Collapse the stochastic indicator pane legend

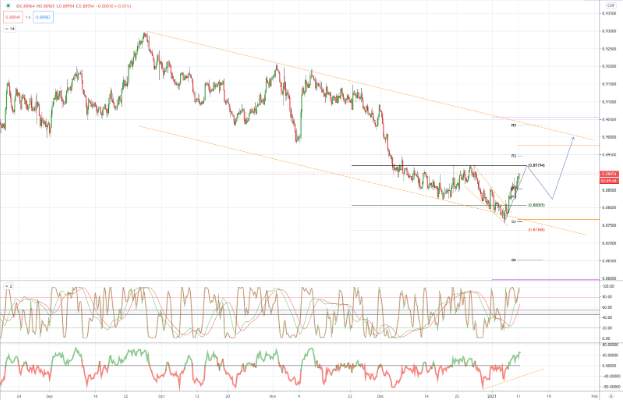coord(6,286)
